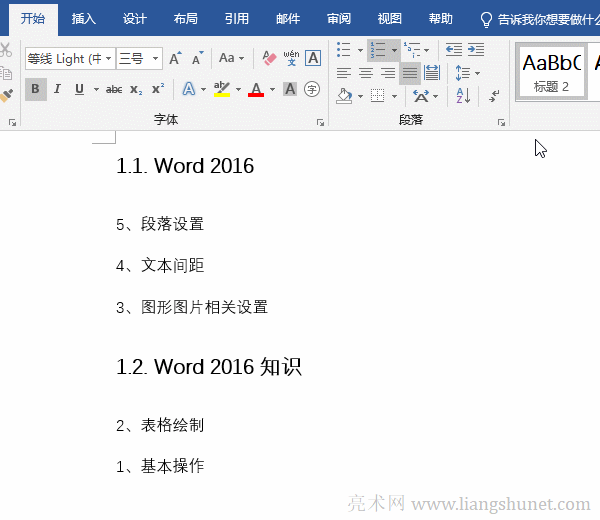Center align the paragraph
The image size is (600, 520).
[366, 72]
